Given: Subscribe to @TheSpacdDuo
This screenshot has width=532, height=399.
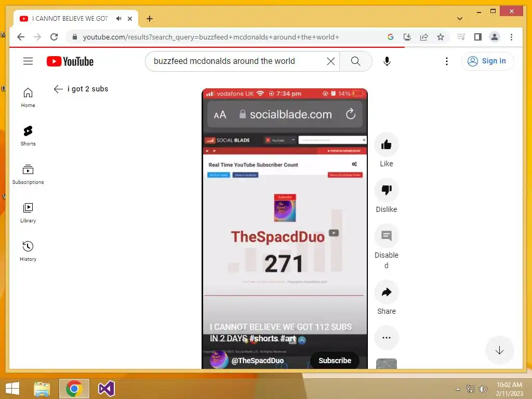Looking at the screenshot, I should (x=335, y=361).
